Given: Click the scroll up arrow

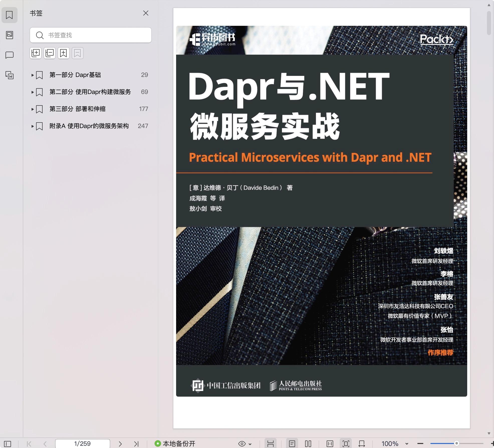Looking at the screenshot, I should tap(489, 5).
